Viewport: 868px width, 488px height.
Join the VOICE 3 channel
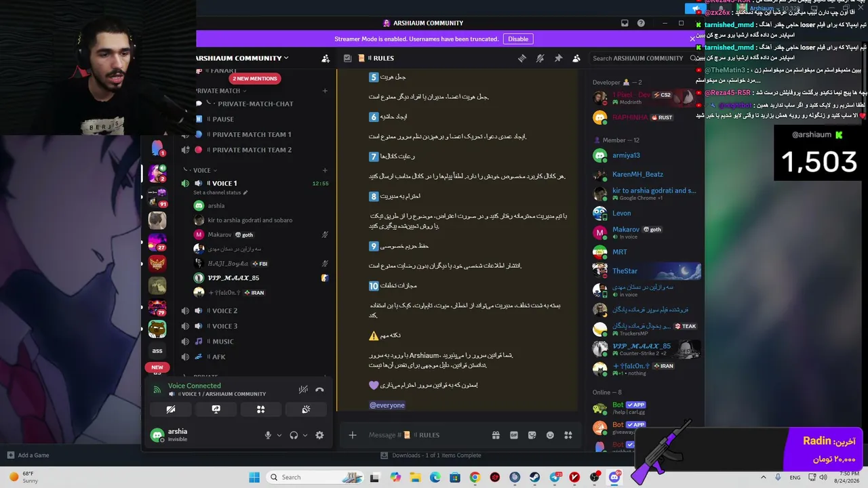click(x=256, y=326)
